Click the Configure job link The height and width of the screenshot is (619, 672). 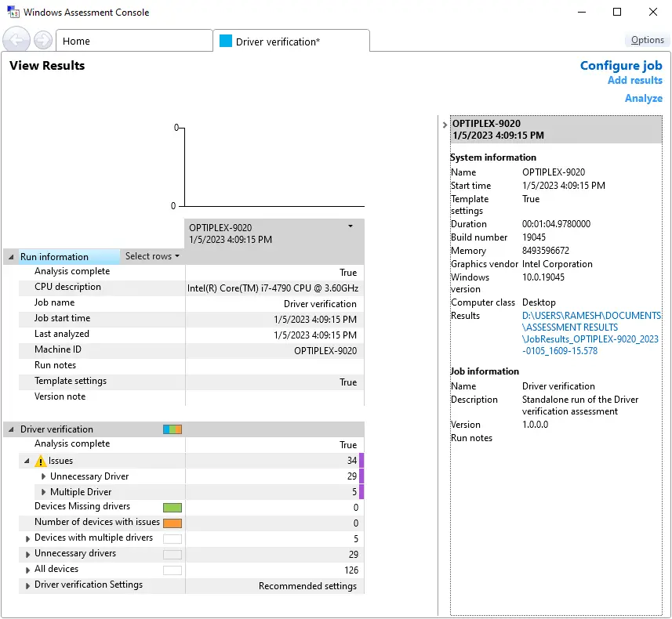(620, 66)
